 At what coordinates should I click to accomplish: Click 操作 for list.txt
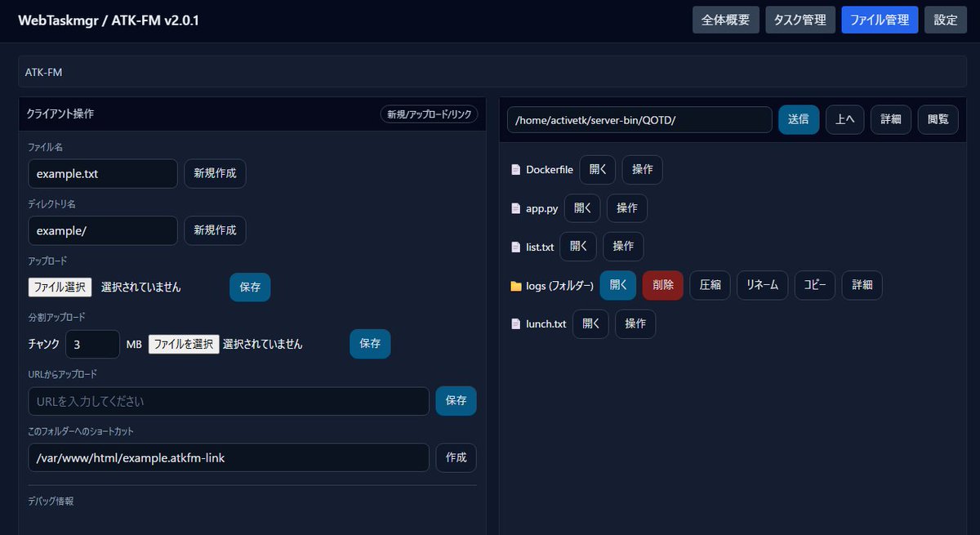point(623,247)
